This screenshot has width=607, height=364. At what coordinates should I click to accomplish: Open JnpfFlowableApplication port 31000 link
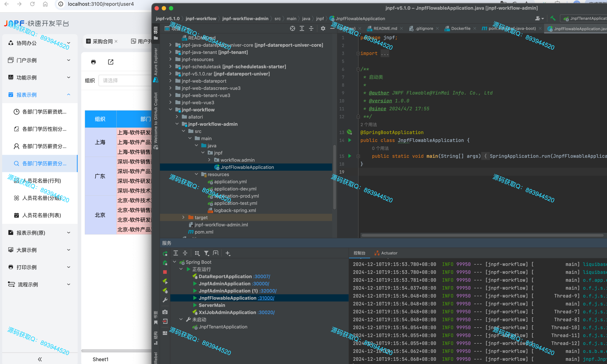[266, 298]
